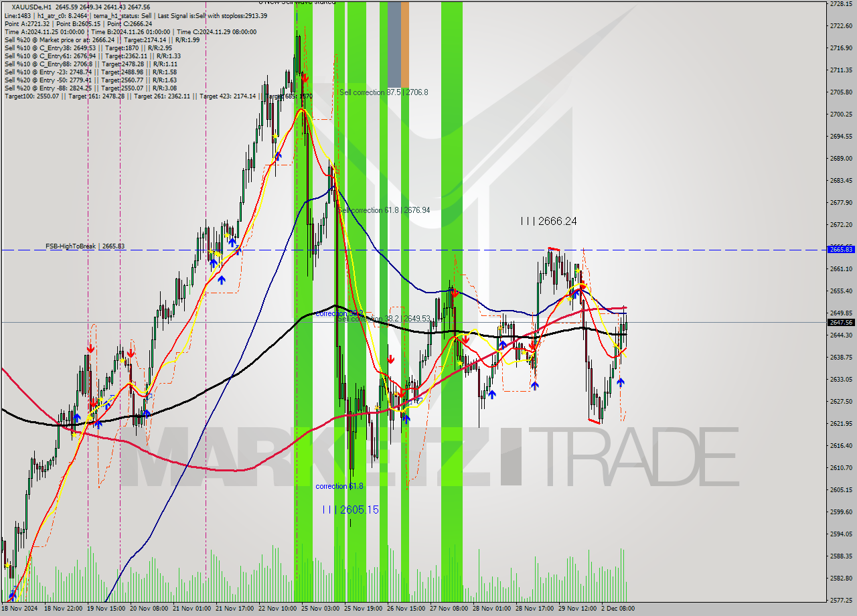Click the '25 Nov 19:00' time axis label

click(363, 609)
